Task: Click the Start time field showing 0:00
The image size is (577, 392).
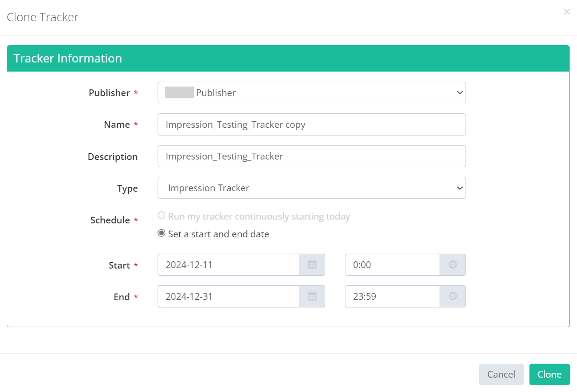Action: [392, 265]
